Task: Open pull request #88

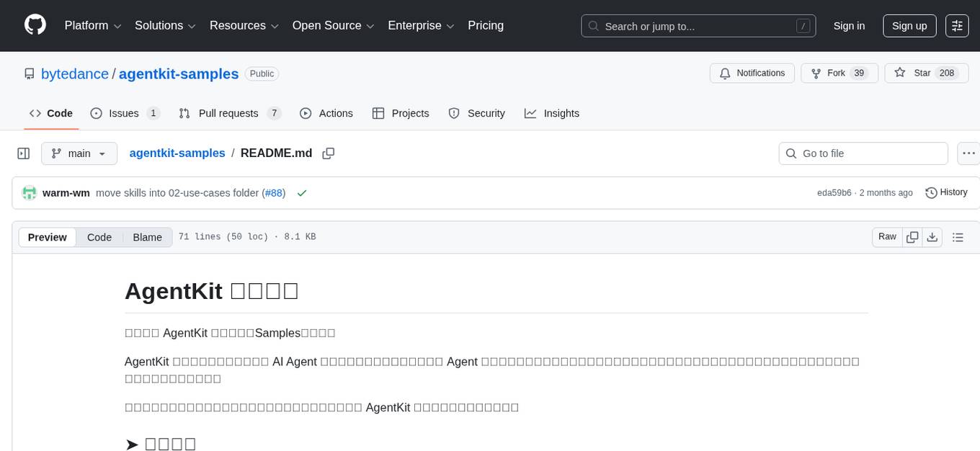Action: pyautogui.click(x=274, y=193)
